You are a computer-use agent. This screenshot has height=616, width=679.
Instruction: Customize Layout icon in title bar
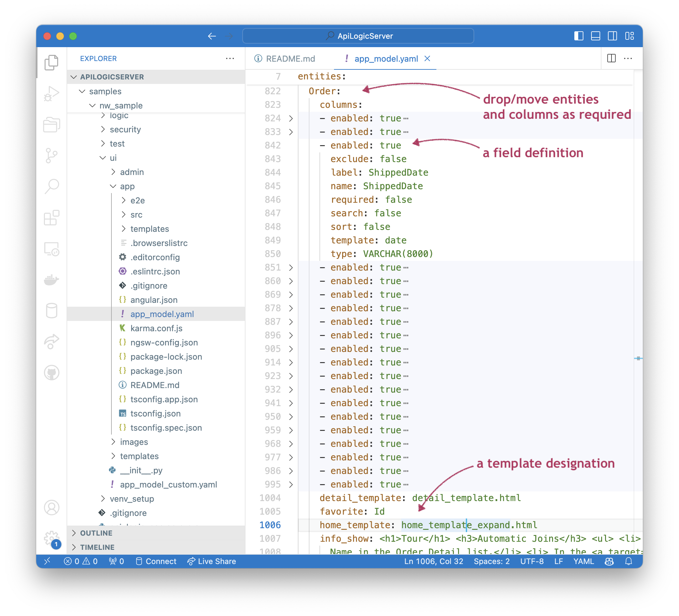coord(630,36)
